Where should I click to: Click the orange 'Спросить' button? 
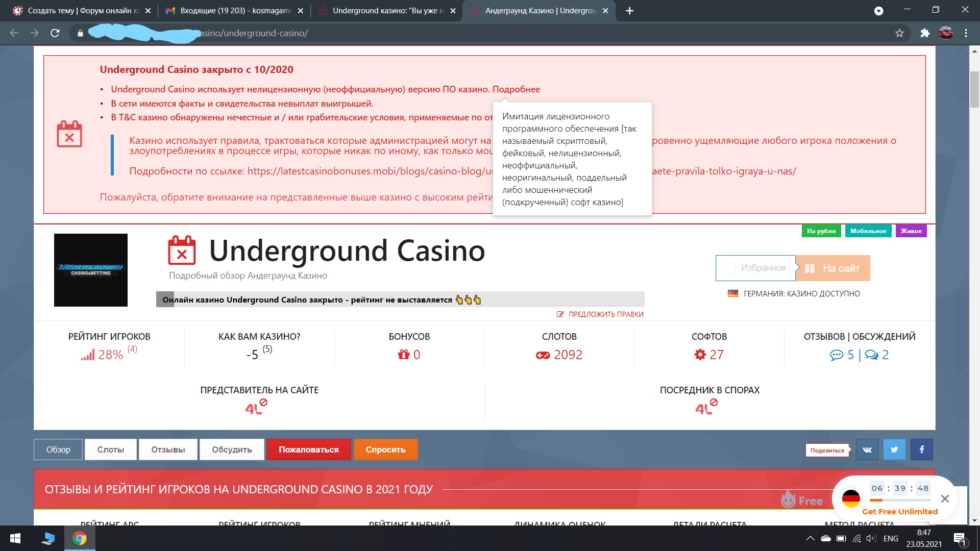coord(385,449)
